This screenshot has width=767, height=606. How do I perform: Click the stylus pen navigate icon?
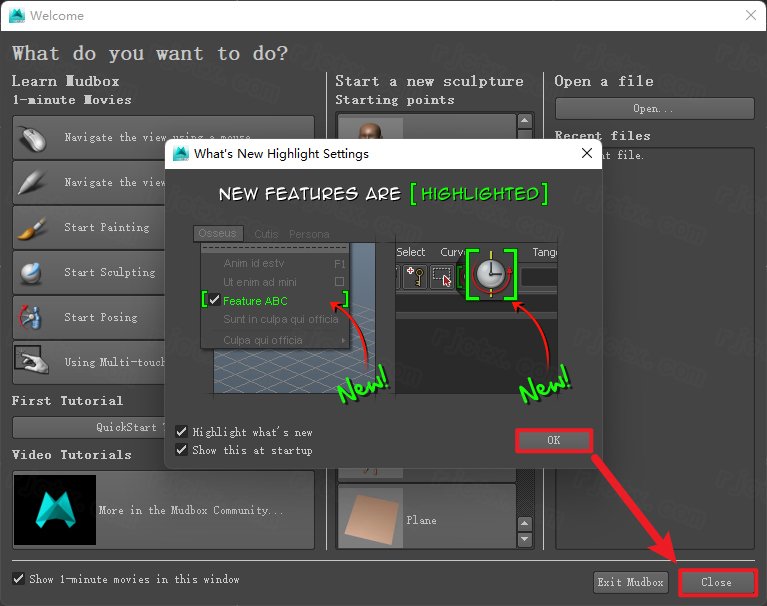click(32, 183)
